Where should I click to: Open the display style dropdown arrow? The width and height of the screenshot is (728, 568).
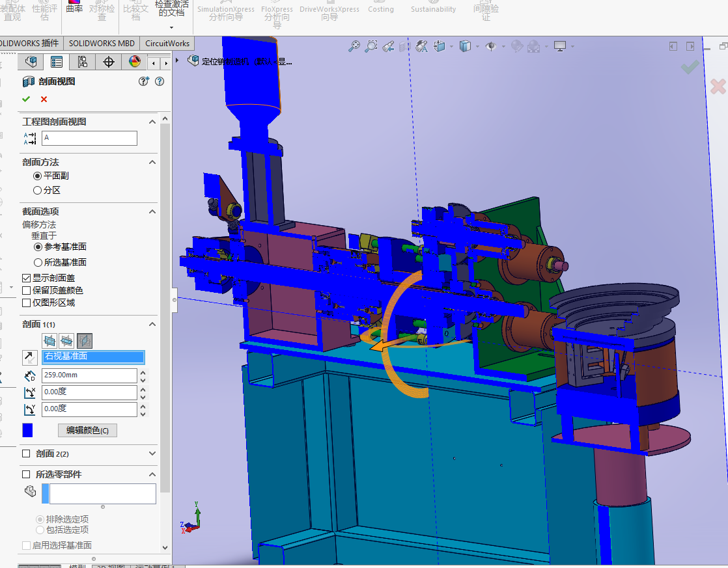coord(478,46)
